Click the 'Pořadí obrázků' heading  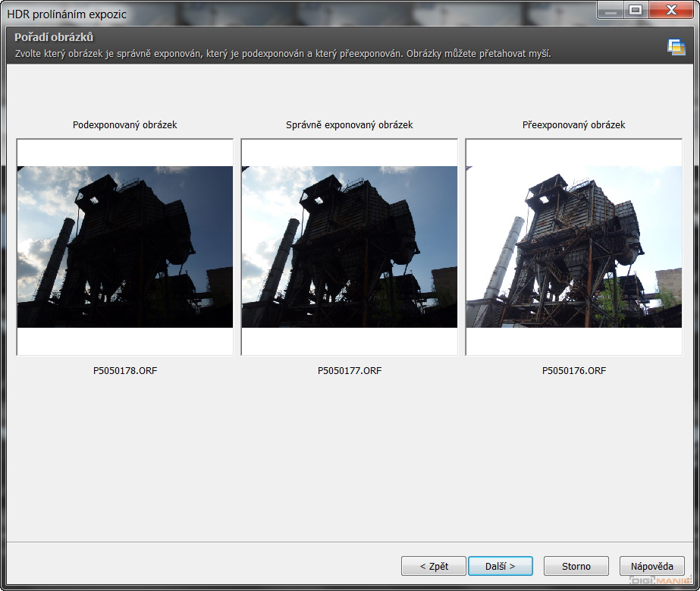(x=54, y=38)
